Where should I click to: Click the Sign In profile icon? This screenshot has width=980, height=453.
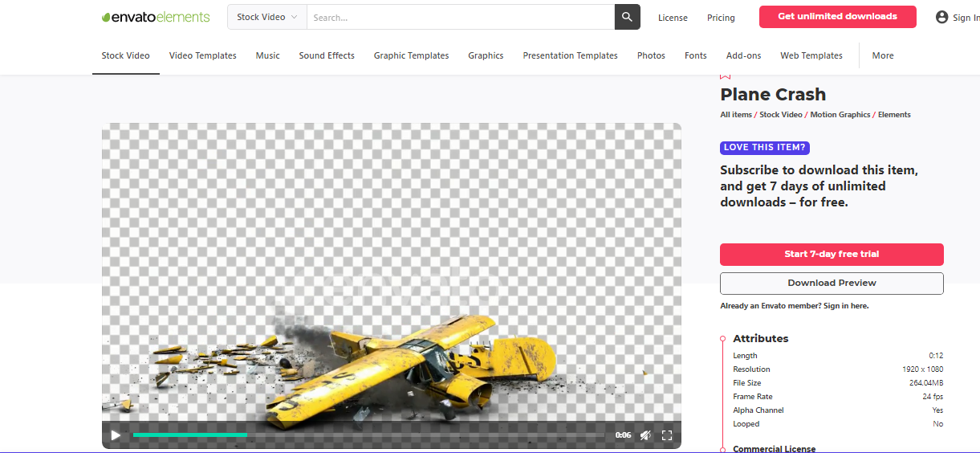(x=941, y=17)
